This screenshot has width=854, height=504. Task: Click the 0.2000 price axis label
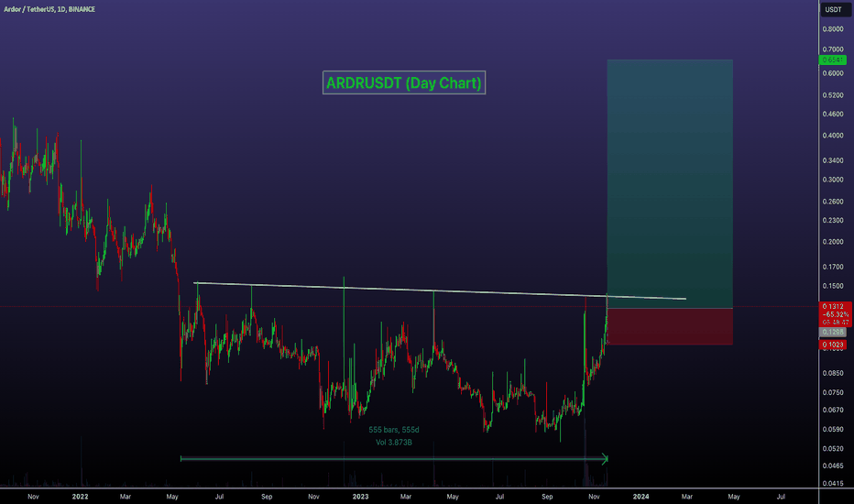coord(833,242)
